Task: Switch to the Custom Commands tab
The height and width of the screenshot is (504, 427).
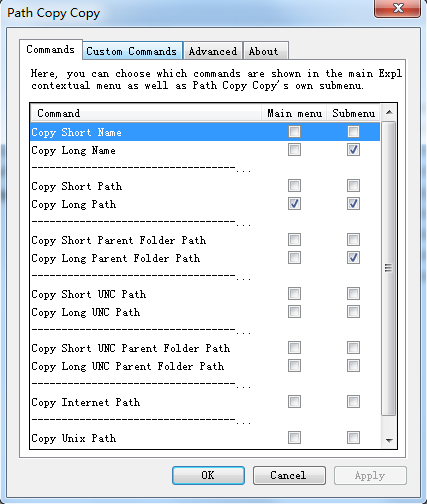Action: click(x=132, y=51)
